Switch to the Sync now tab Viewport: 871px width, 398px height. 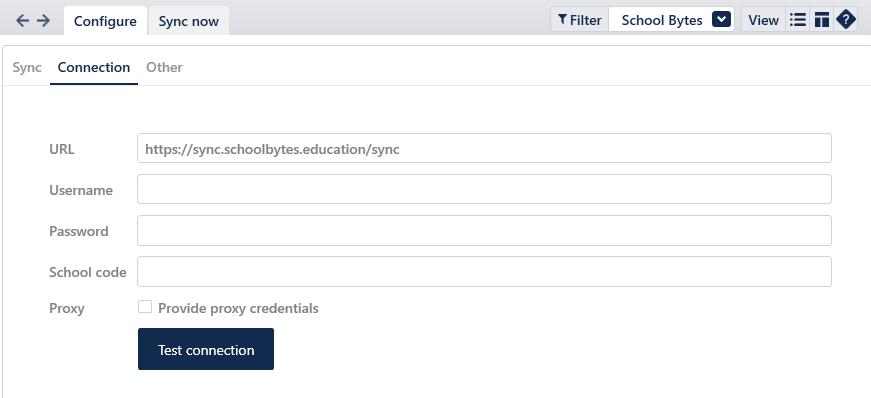[x=189, y=21]
